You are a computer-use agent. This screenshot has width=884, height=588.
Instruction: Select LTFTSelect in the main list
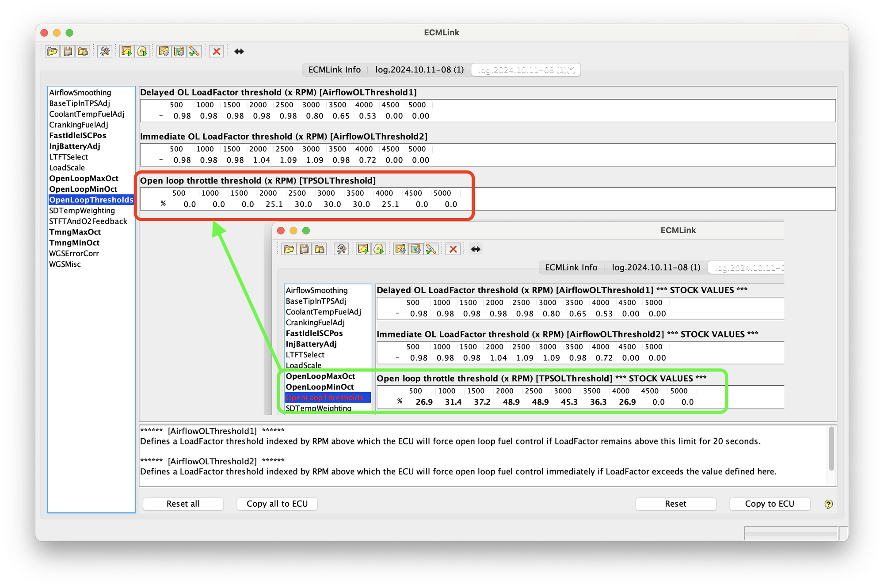pyautogui.click(x=91, y=157)
